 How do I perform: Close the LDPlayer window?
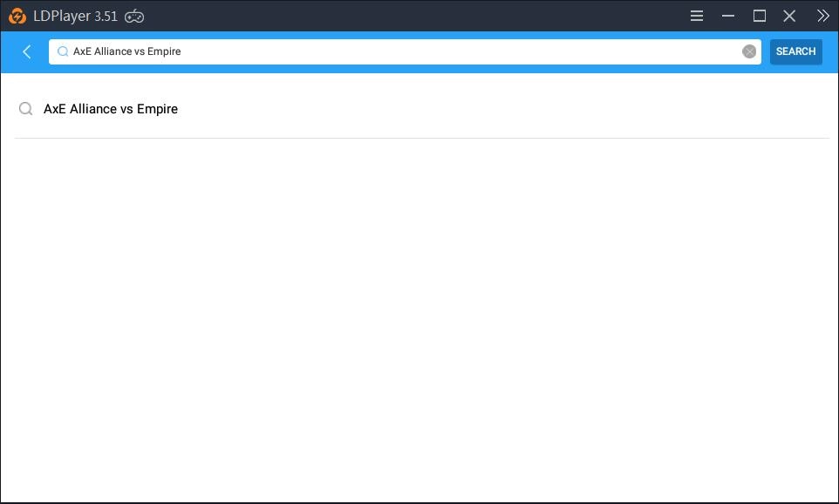click(790, 16)
